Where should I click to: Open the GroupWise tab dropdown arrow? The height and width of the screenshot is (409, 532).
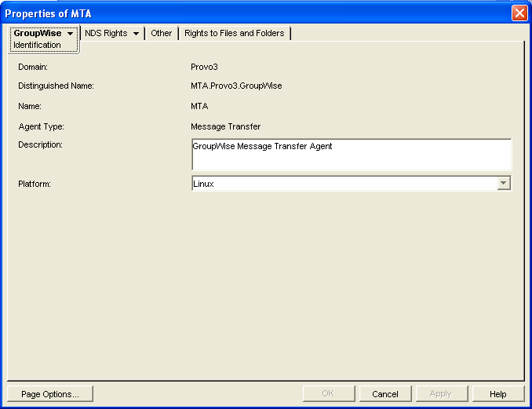71,34
